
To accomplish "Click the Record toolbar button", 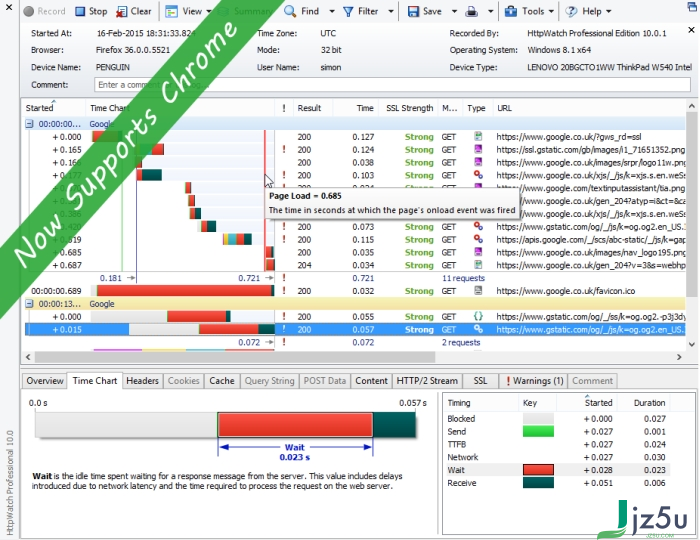I will coord(44,11).
